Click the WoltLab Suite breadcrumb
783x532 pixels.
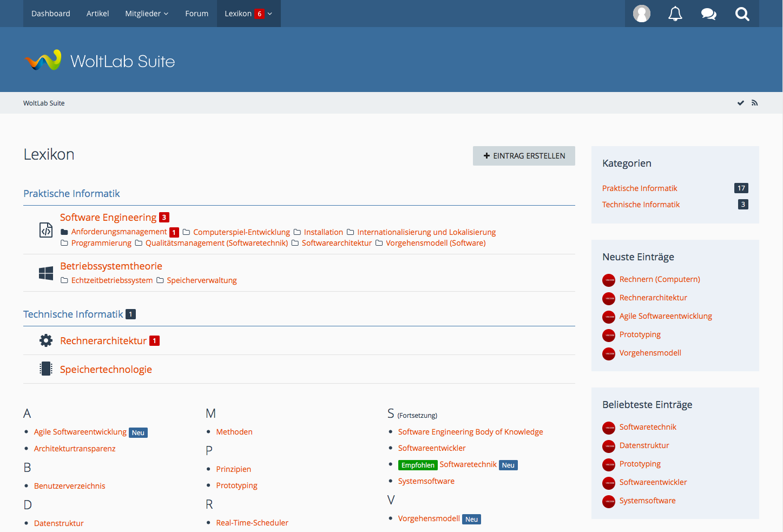(x=44, y=103)
